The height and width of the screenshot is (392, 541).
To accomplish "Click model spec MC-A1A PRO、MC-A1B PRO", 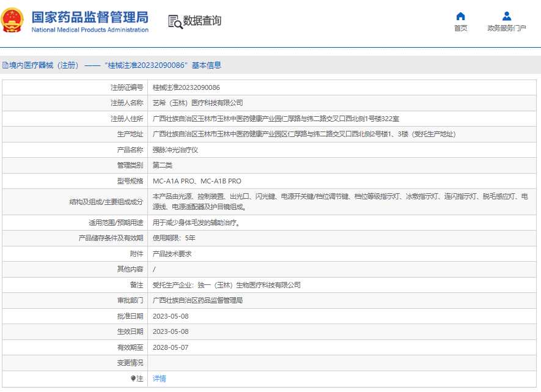I will [x=197, y=181].
